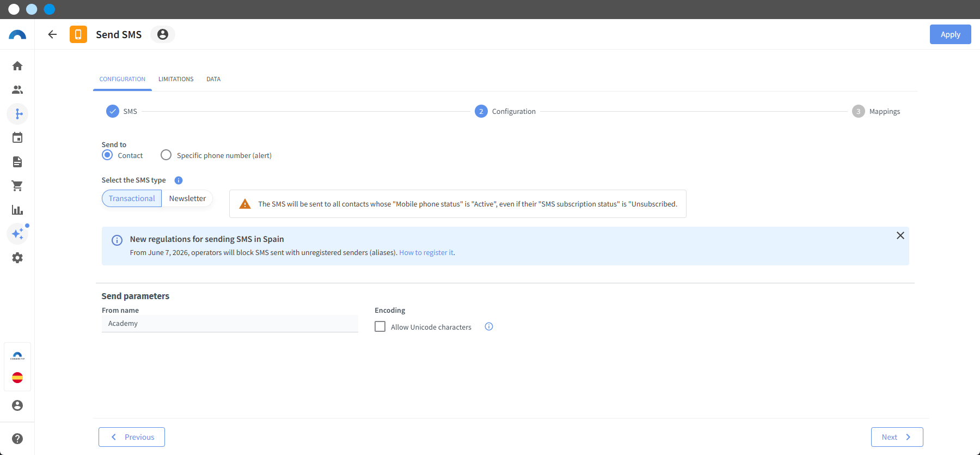The width and height of the screenshot is (980, 455).
Task: Go to step 3 Mappings in stepper
Action: (876, 111)
